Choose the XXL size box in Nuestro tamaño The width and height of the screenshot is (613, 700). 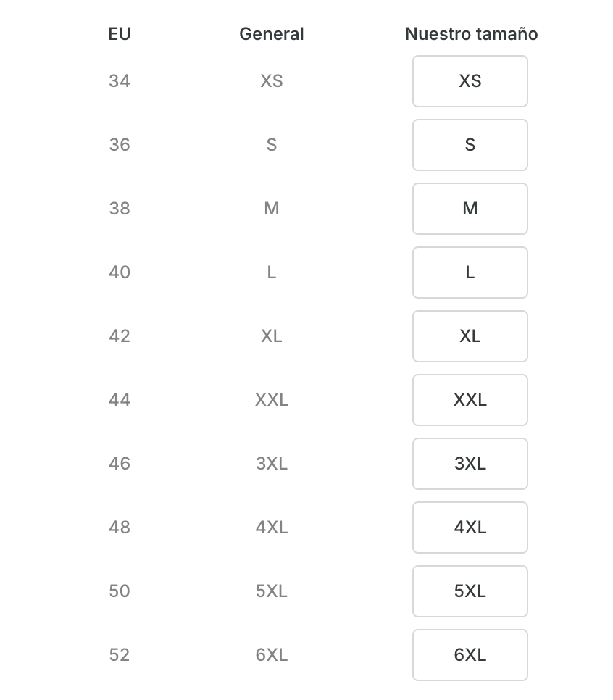coord(470,400)
